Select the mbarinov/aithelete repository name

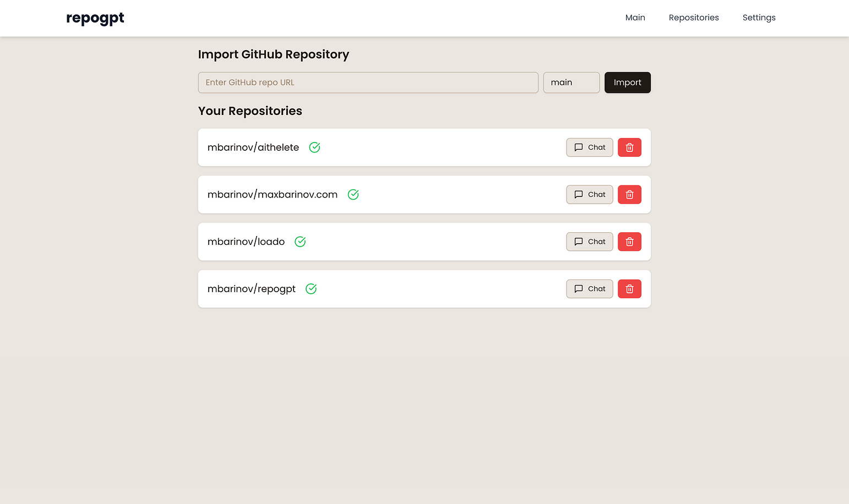tap(253, 147)
